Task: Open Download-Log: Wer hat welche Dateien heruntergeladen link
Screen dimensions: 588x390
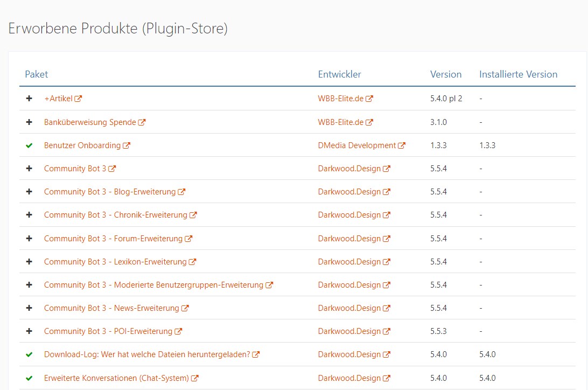Action: [147, 354]
